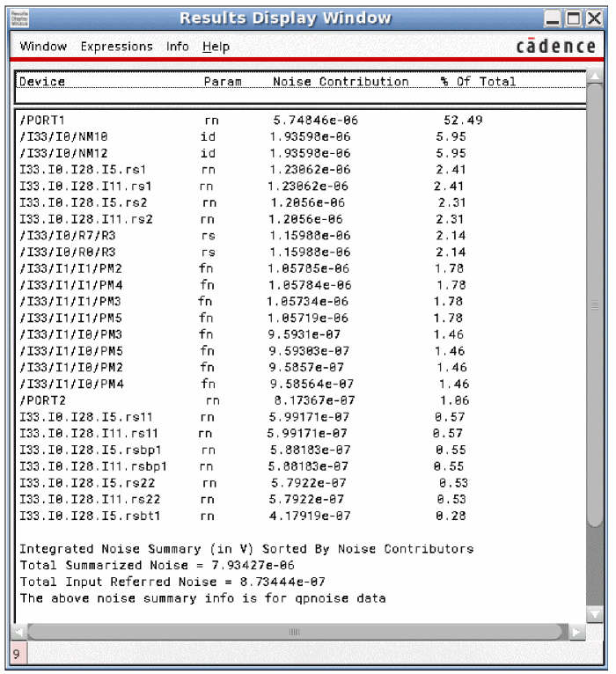Click the qpnoise data info line
The width and height of the screenshot is (616, 674).
click(202, 598)
